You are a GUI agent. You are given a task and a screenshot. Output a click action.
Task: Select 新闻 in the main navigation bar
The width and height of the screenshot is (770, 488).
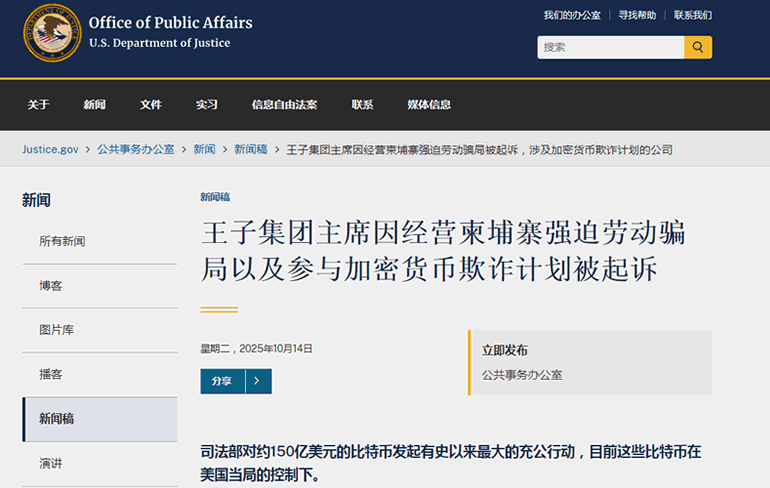[95, 105]
